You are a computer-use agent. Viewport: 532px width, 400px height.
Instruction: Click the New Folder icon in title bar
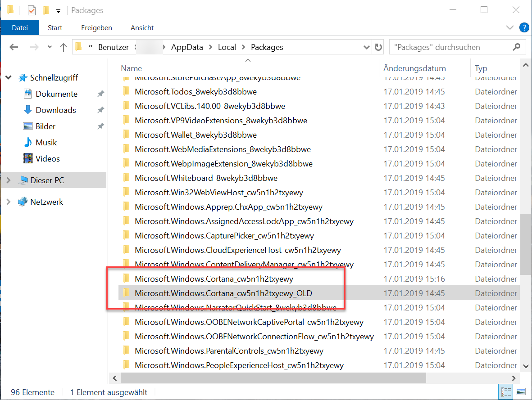coord(46,10)
